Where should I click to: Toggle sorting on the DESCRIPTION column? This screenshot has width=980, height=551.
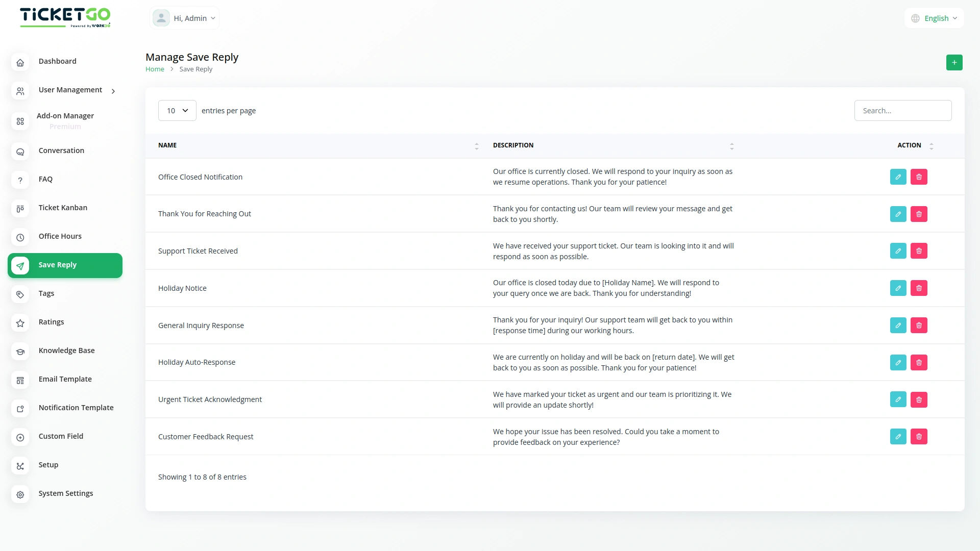pos(732,146)
